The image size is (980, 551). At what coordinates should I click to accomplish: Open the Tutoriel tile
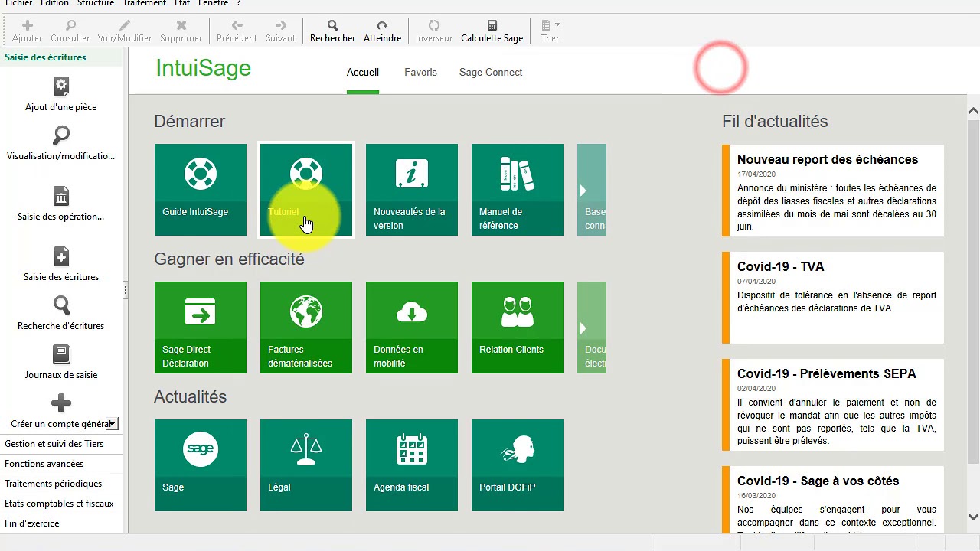coord(306,190)
